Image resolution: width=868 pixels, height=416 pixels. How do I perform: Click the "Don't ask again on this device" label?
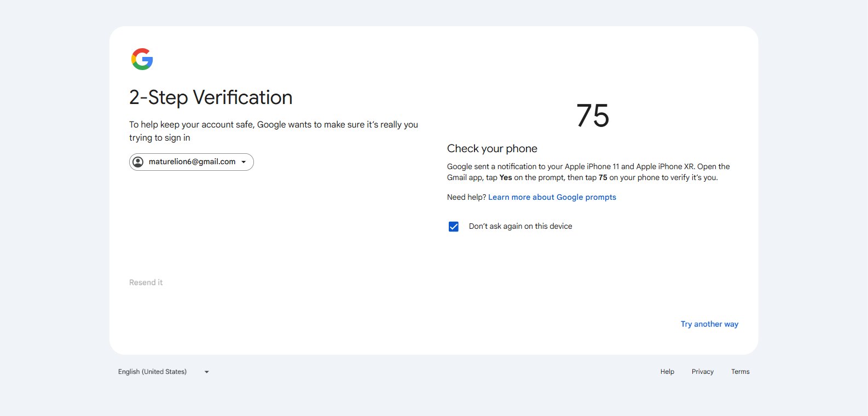[520, 227]
